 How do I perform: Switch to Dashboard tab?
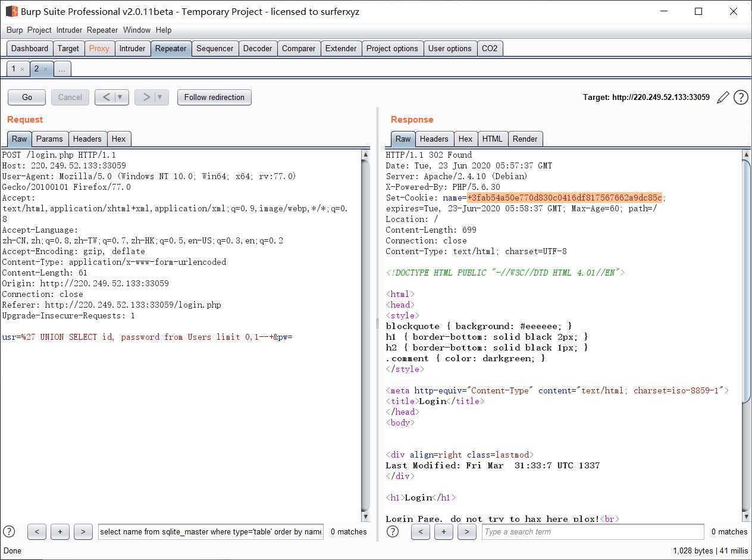[x=30, y=48]
